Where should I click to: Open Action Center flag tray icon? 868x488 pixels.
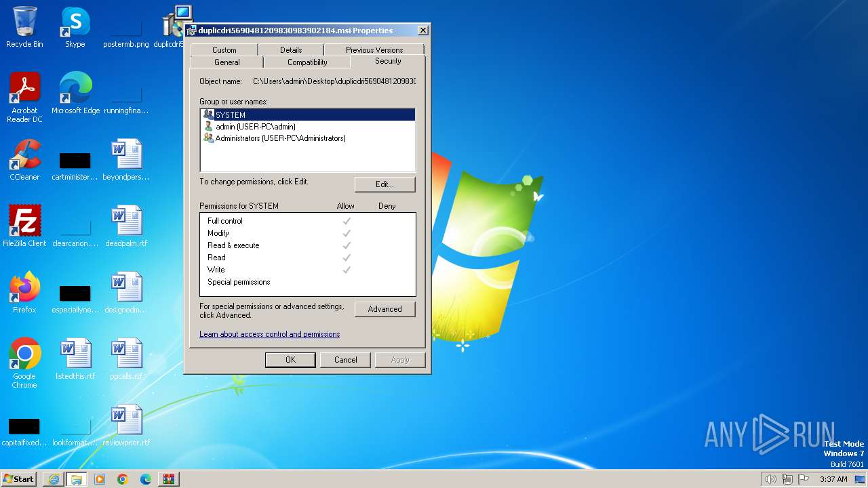click(x=804, y=479)
